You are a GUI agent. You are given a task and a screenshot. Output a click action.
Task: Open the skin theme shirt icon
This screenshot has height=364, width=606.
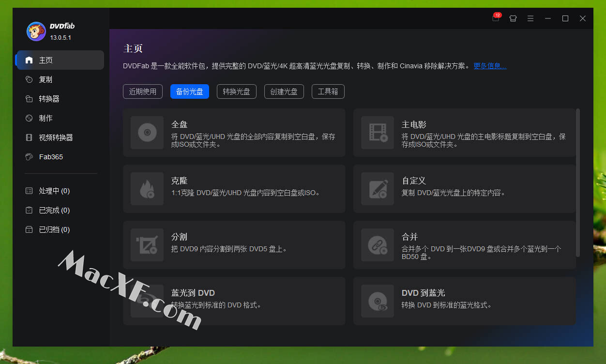coord(513,18)
